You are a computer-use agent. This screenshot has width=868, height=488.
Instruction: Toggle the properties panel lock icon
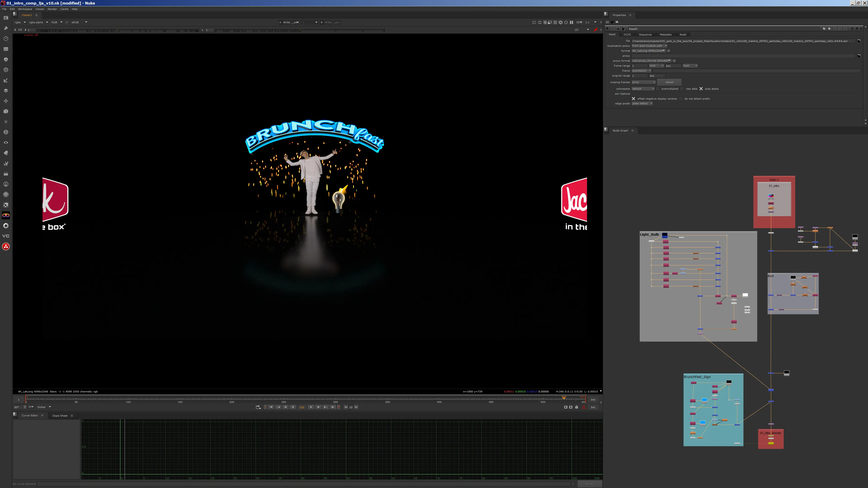612,22
